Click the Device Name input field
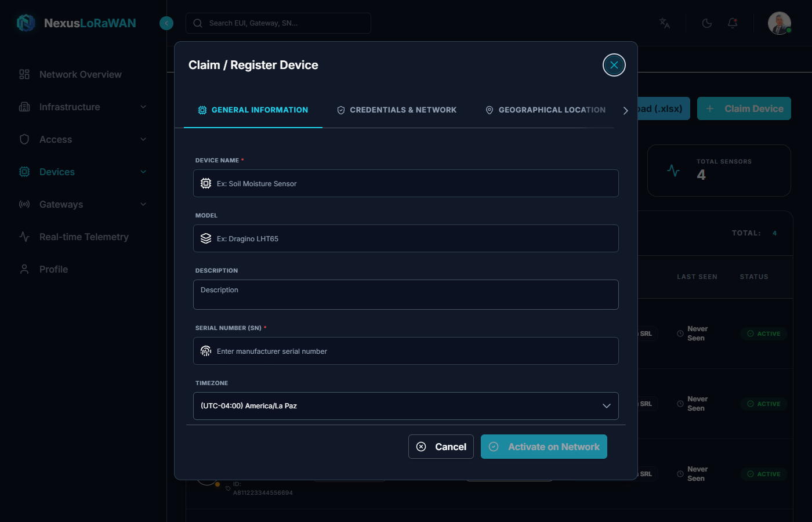The width and height of the screenshot is (812, 522). point(406,183)
